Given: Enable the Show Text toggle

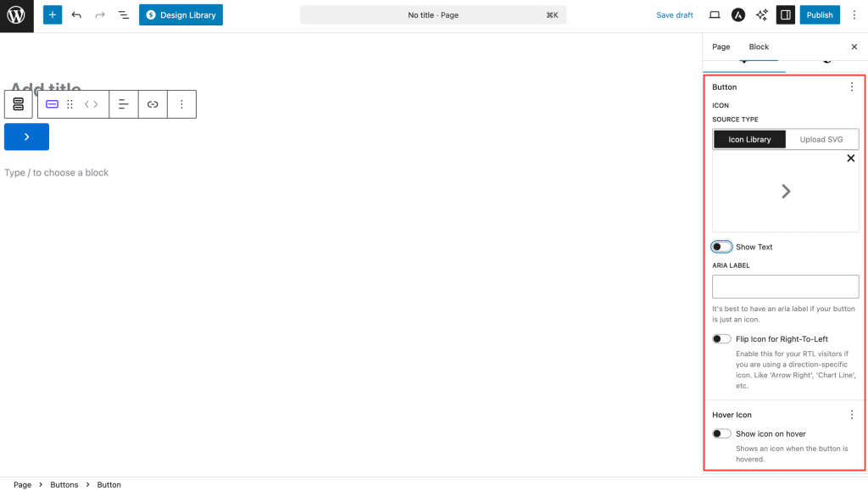Looking at the screenshot, I should coord(721,247).
